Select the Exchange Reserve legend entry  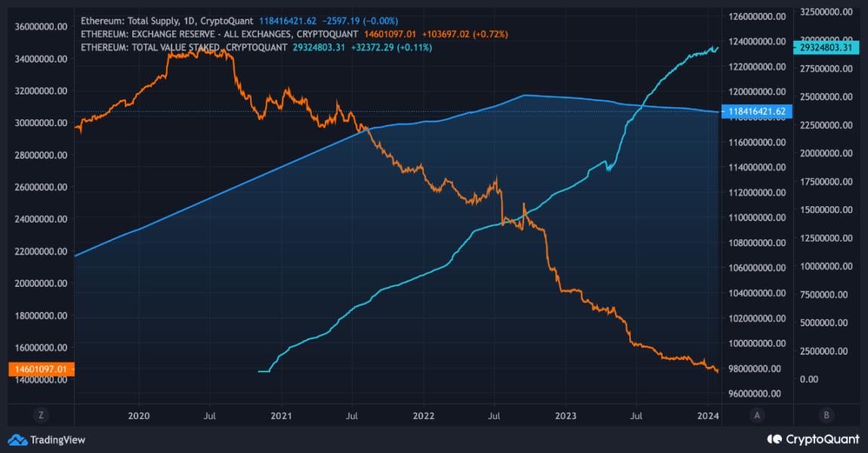pos(219,34)
